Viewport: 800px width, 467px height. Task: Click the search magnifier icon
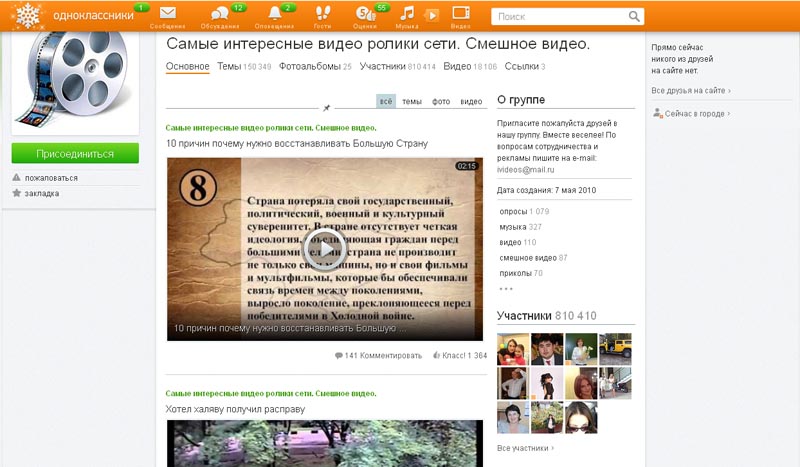(x=634, y=16)
